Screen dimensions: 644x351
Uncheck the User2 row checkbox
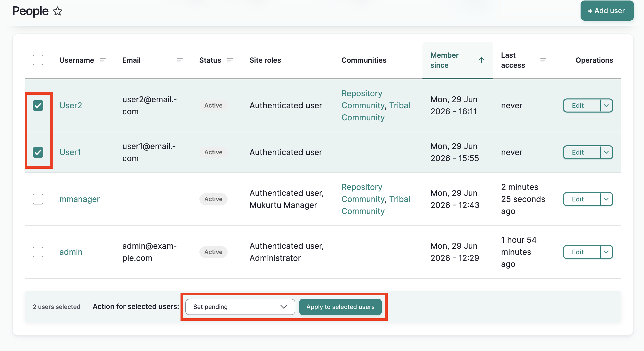point(38,105)
